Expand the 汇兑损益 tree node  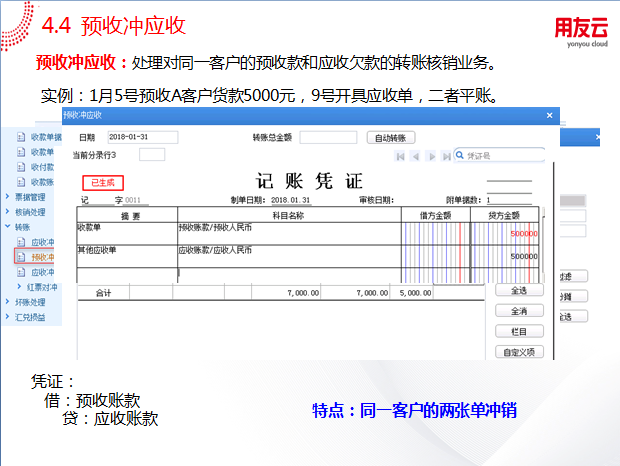pyautogui.click(x=8, y=317)
